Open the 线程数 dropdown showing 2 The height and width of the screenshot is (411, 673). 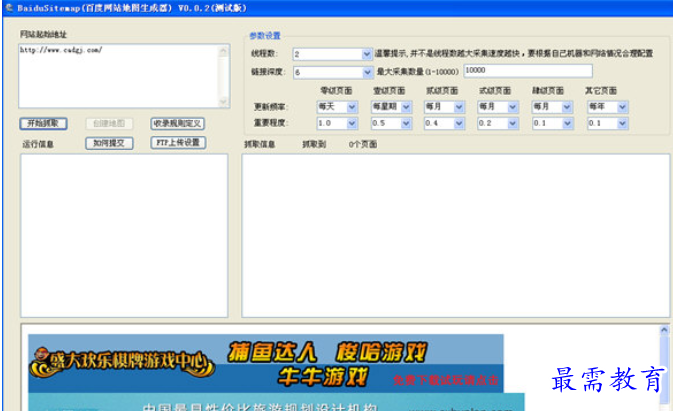point(332,54)
